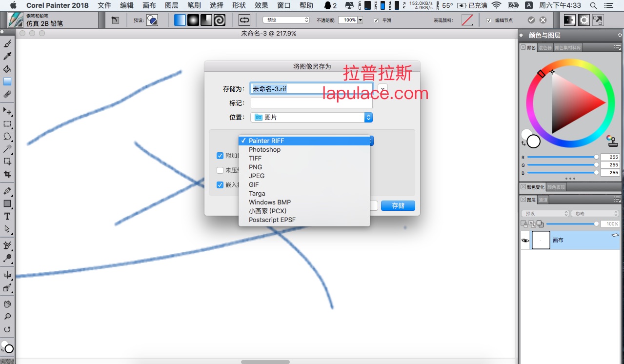Click the 标记 input field
Viewport: 624px width, 364px height.
pyautogui.click(x=312, y=103)
